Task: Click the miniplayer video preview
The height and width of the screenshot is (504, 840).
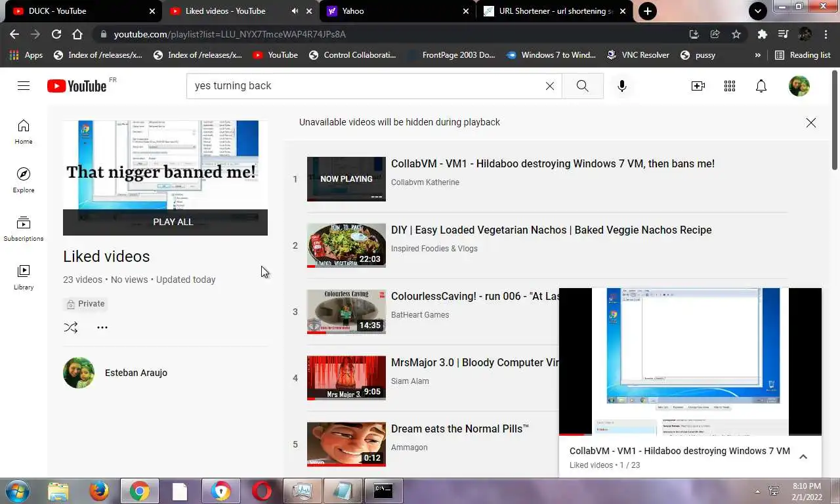Action: click(x=690, y=361)
